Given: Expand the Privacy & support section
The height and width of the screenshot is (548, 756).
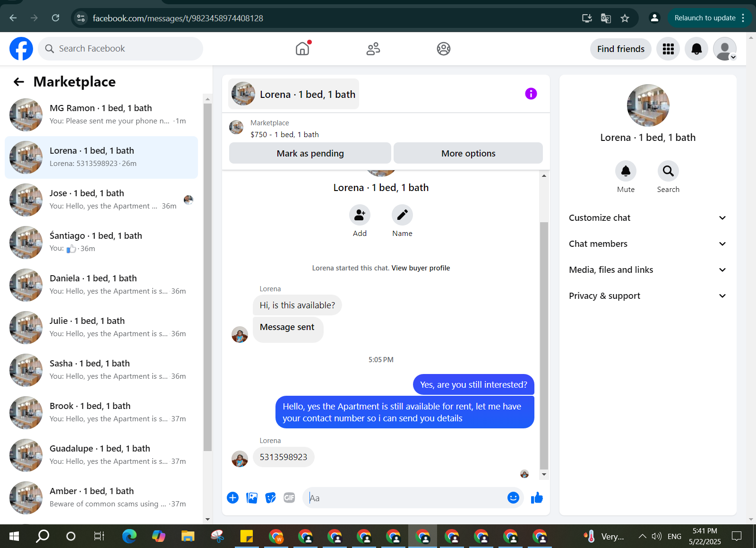Looking at the screenshot, I should pyautogui.click(x=647, y=296).
